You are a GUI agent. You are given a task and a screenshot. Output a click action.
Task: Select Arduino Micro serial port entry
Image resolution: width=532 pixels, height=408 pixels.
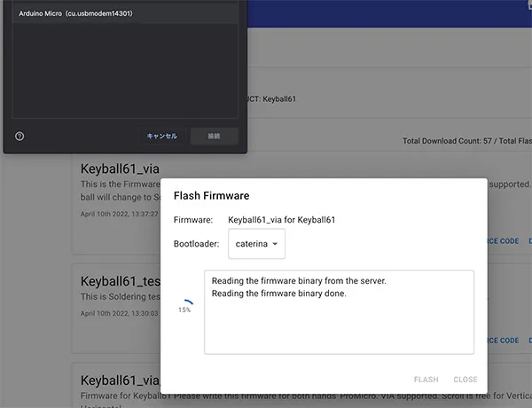(76, 14)
